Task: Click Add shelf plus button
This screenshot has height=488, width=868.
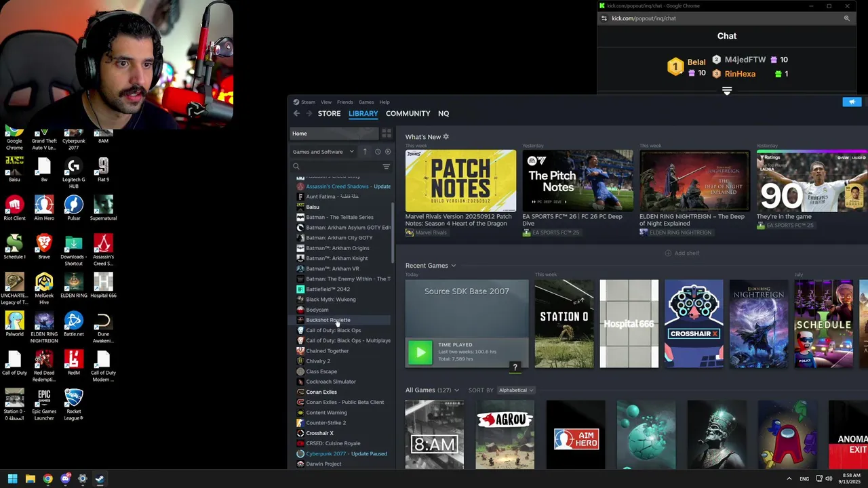Action: (x=682, y=253)
